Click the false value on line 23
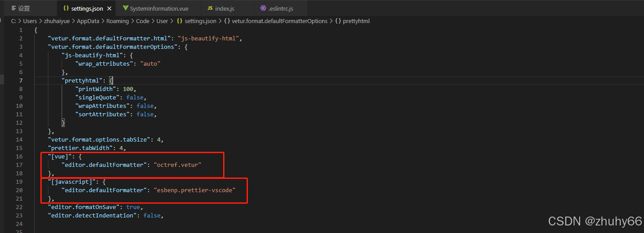This screenshot has width=644, height=233. [x=152, y=215]
